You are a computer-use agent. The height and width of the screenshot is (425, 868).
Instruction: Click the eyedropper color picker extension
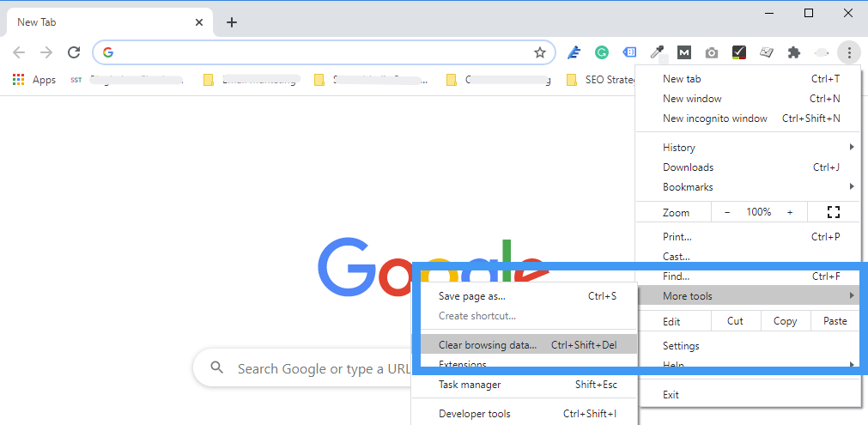coord(657,52)
